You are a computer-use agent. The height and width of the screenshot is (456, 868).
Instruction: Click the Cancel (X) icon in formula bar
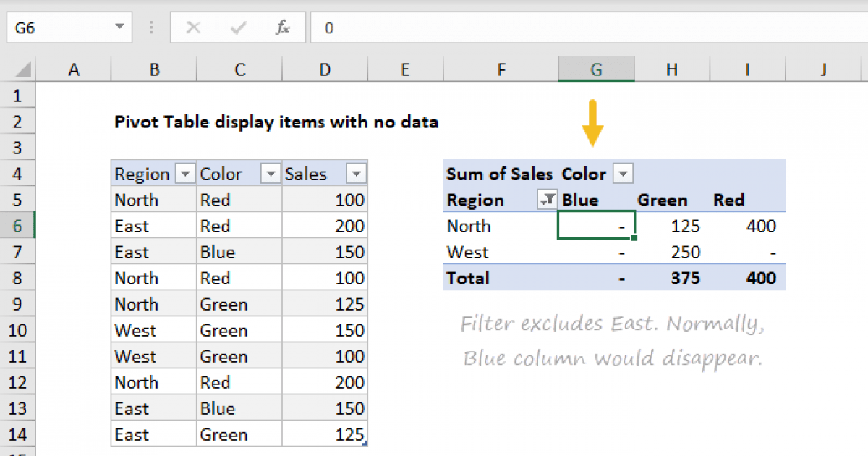tap(193, 28)
